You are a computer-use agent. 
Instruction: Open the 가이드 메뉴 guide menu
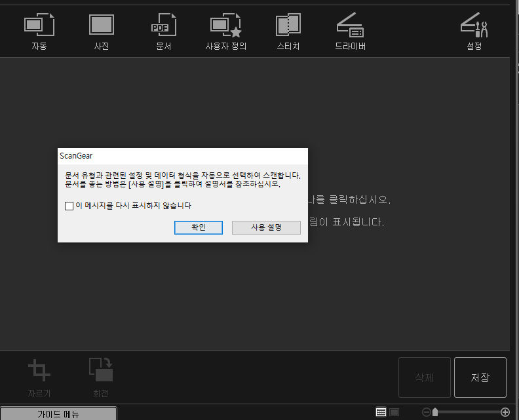[x=58, y=413]
